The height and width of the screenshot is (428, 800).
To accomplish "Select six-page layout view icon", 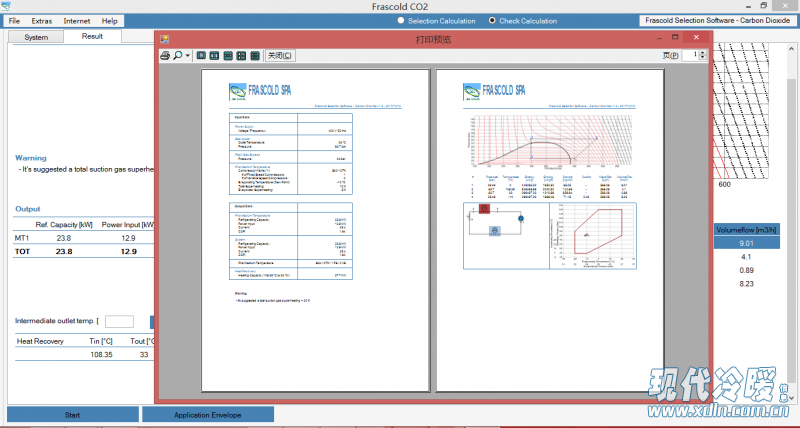I will point(255,55).
